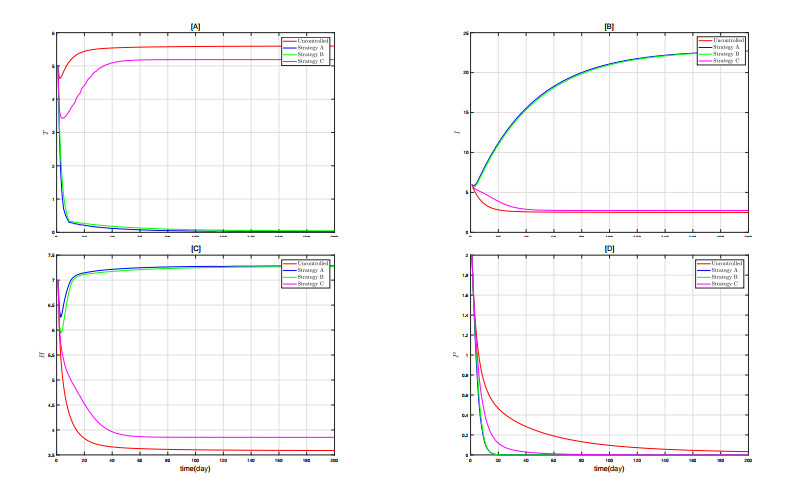This screenshot has width=795, height=488.
Task: Select Strategy A legend entry in plot B
Action: point(725,47)
